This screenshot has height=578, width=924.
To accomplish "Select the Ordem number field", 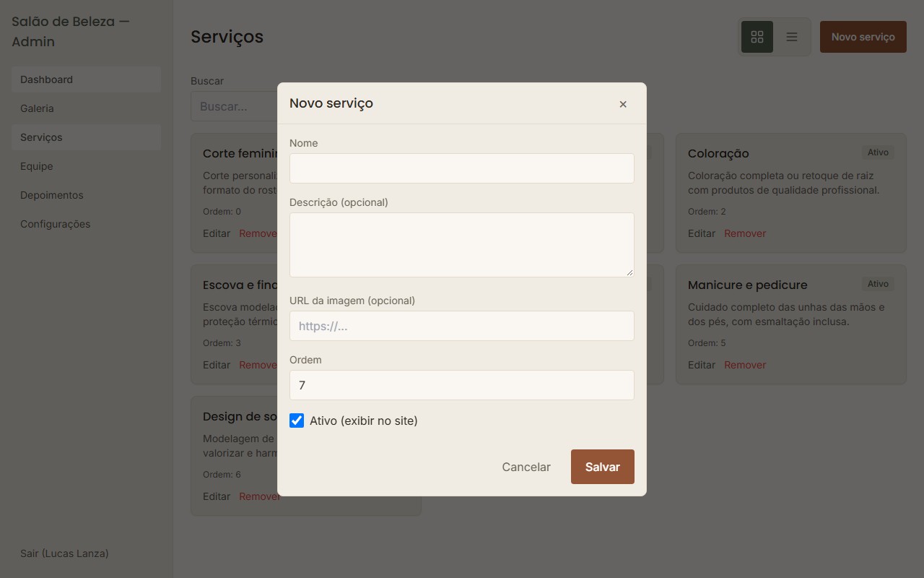I will click(x=462, y=385).
